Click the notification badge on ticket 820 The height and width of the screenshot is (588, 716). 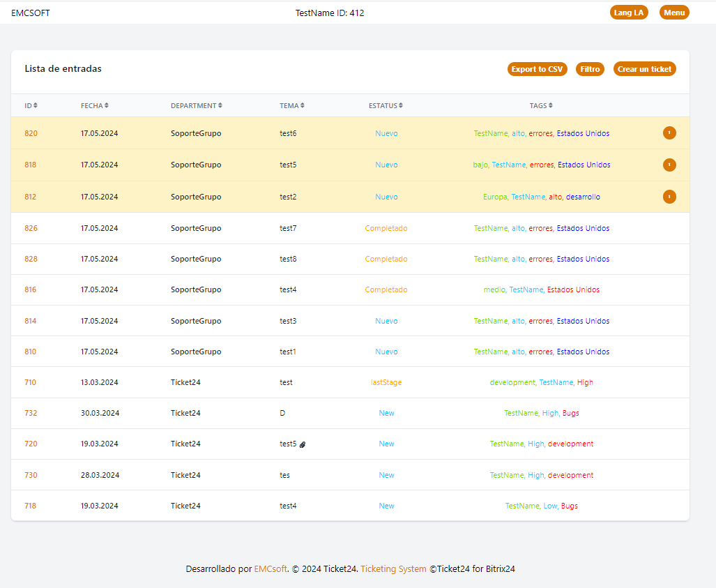[x=669, y=133]
